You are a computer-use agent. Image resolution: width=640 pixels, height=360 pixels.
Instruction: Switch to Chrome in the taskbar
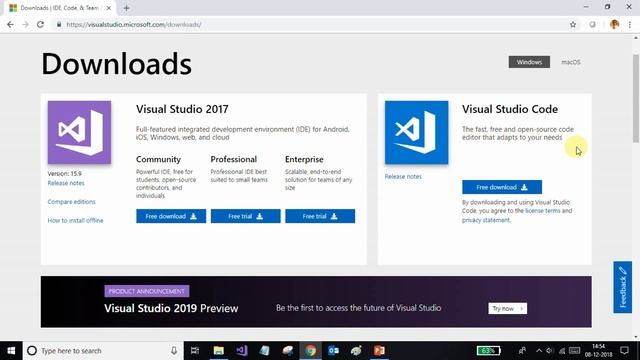311,351
